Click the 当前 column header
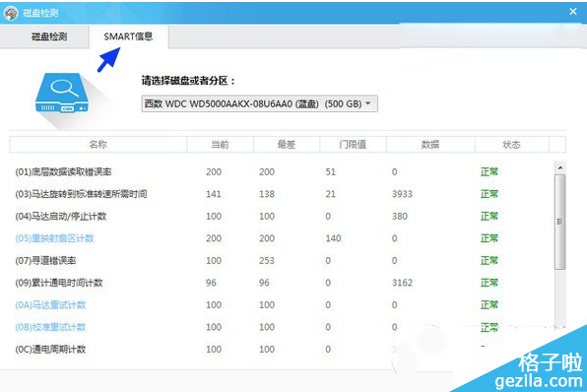Screen dimensions: 587x392 coord(221,144)
